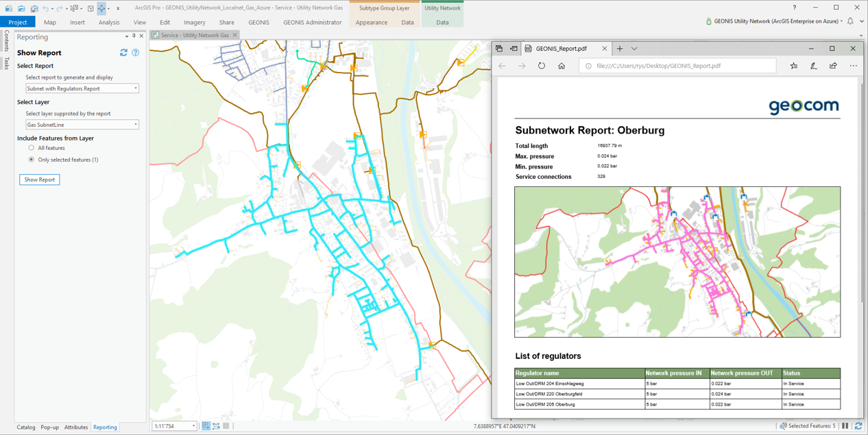
Task: Open the signed-in portal account dropdown
Action: point(775,21)
